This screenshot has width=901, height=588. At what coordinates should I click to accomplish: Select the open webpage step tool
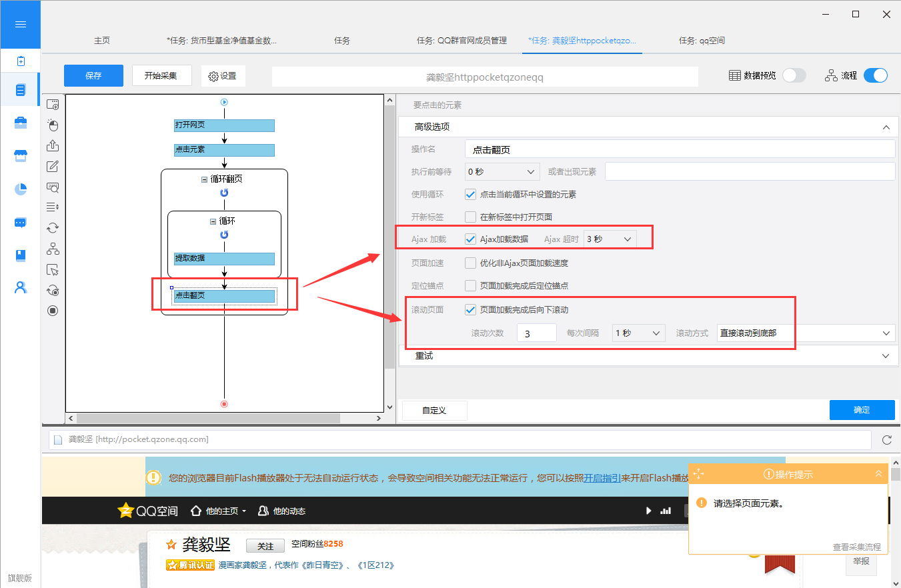pyautogui.click(x=53, y=105)
